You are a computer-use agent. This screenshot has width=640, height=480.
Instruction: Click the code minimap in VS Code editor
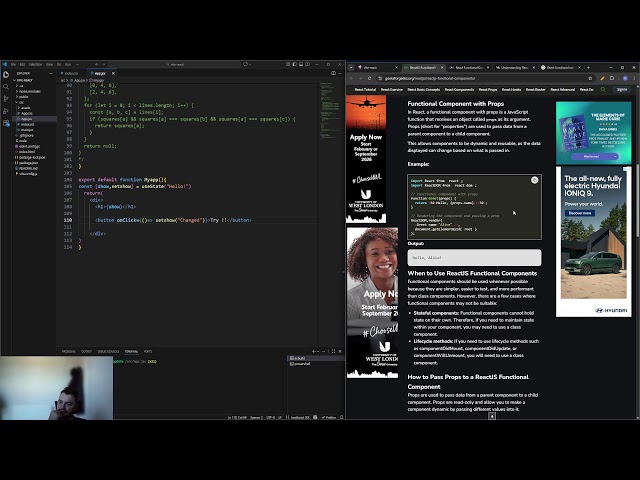click(x=330, y=110)
